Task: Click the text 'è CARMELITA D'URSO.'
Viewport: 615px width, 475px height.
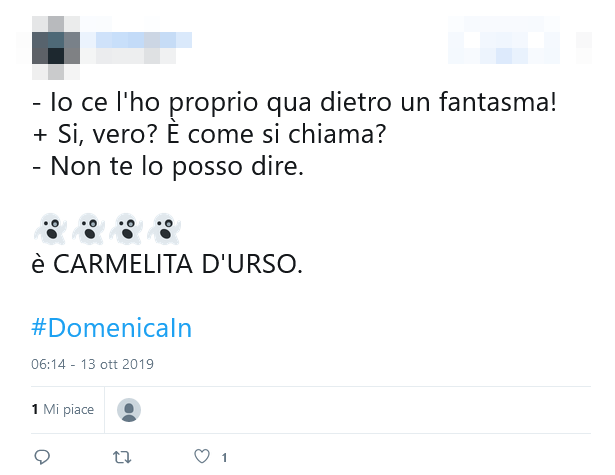Action: click(x=167, y=264)
